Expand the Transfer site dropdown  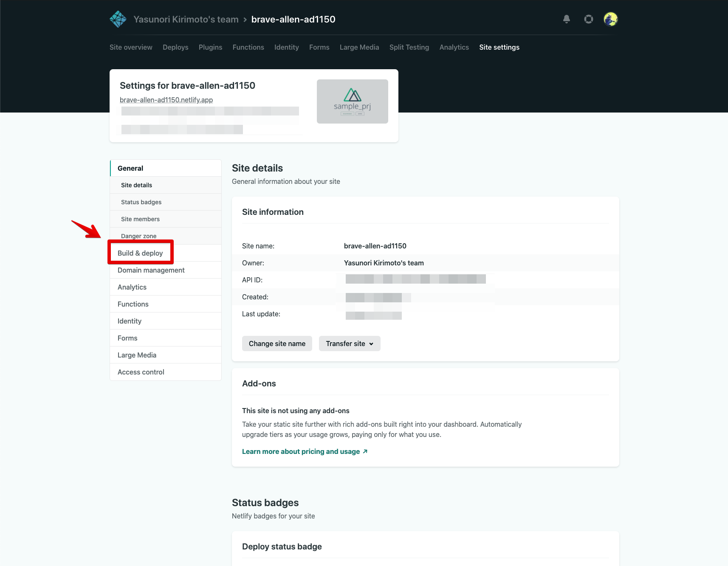(350, 344)
